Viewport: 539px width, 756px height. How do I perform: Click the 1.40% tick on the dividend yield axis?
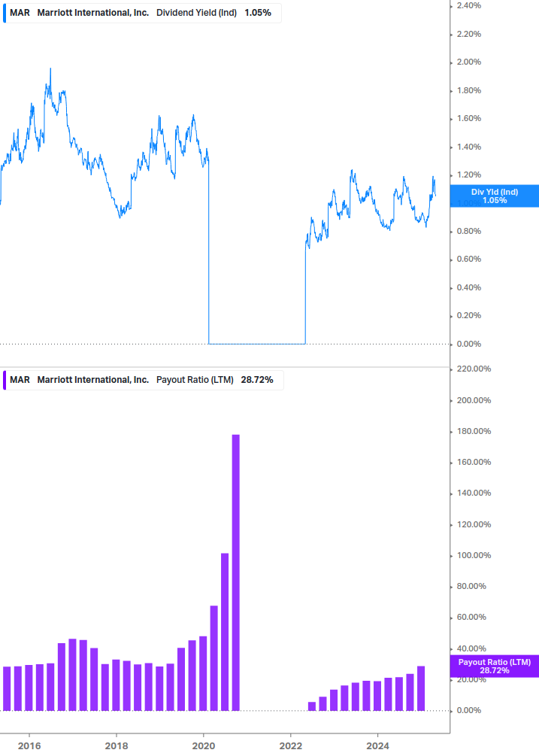468,147
